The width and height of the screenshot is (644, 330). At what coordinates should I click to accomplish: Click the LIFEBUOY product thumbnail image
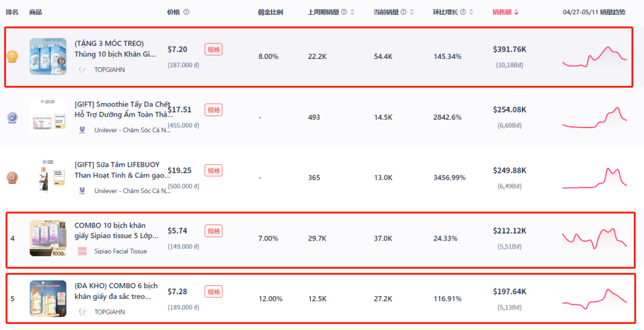pyautogui.click(x=48, y=178)
